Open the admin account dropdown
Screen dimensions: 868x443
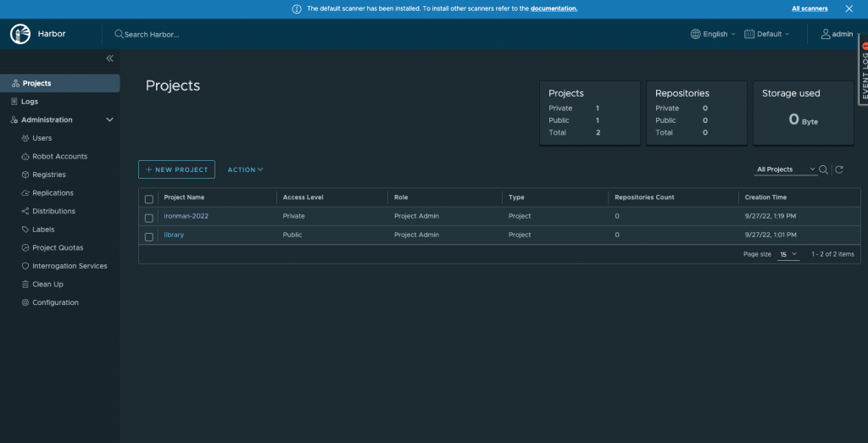pos(840,34)
